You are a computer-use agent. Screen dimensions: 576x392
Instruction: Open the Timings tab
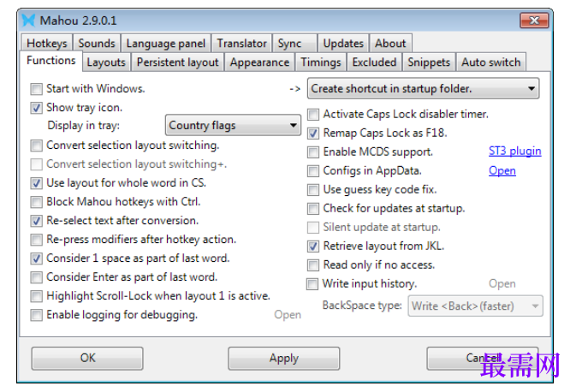pos(321,62)
